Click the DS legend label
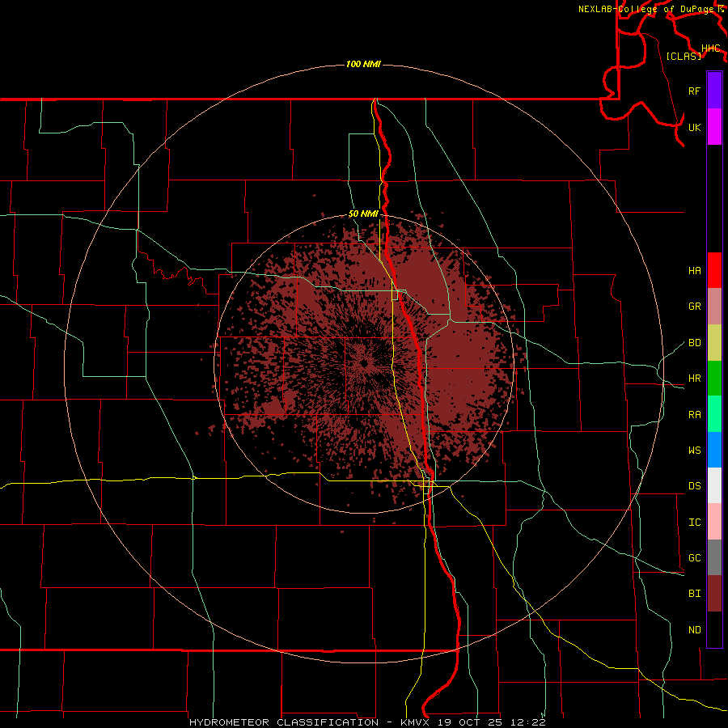The width and height of the screenshot is (728, 728). tap(694, 485)
